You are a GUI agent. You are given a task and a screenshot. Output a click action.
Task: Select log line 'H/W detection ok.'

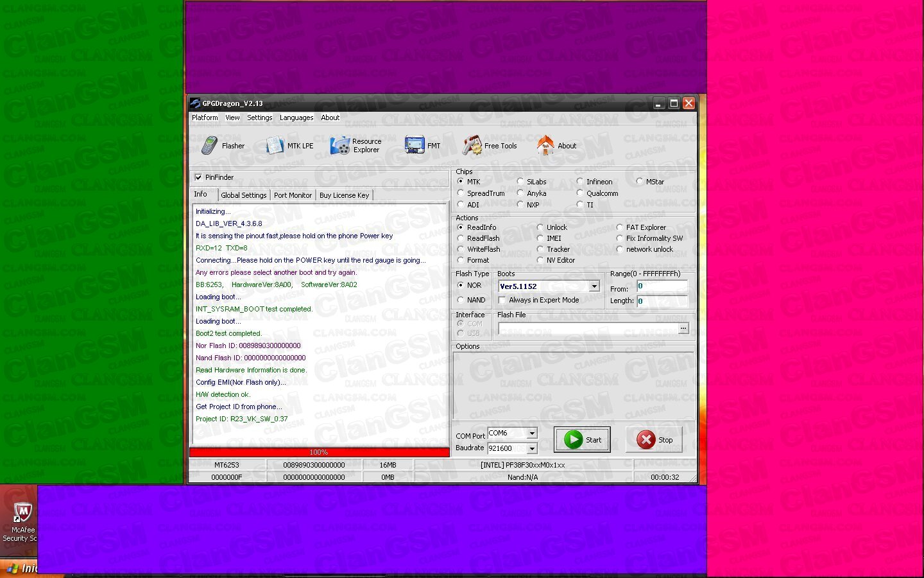223,394
